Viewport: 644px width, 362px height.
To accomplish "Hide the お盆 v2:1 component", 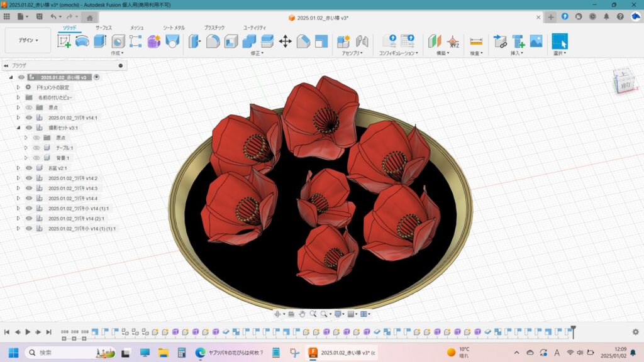I will [28, 168].
